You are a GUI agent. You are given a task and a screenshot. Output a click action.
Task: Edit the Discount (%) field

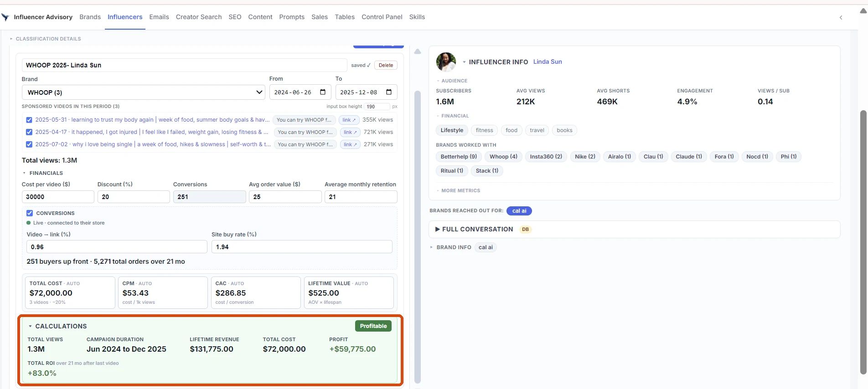134,197
